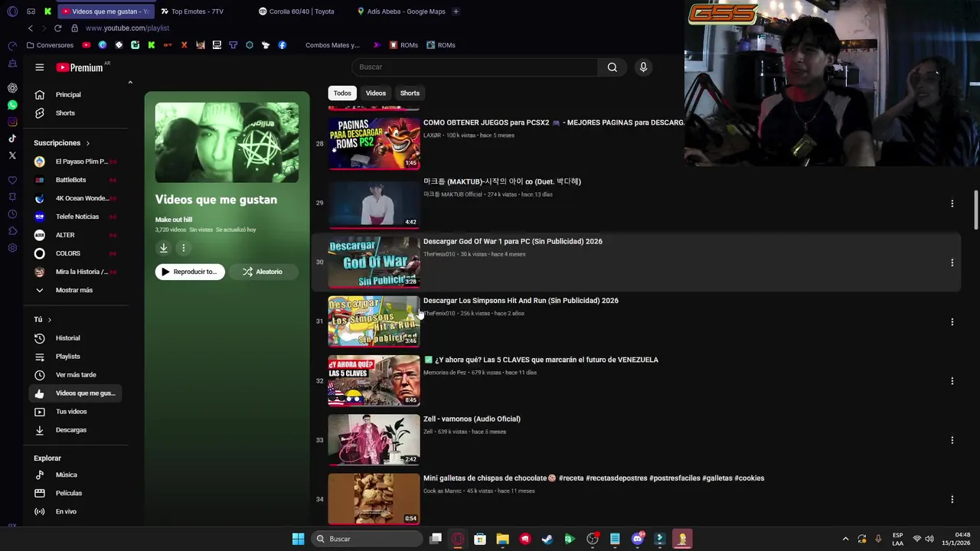Show hidden system tray icons
The height and width of the screenshot is (551, 980).
tap(845, 539)
